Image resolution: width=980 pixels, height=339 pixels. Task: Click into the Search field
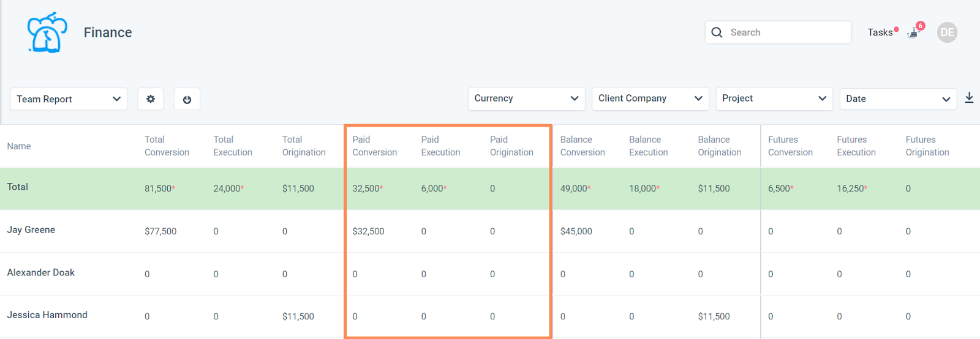[778, 32]
